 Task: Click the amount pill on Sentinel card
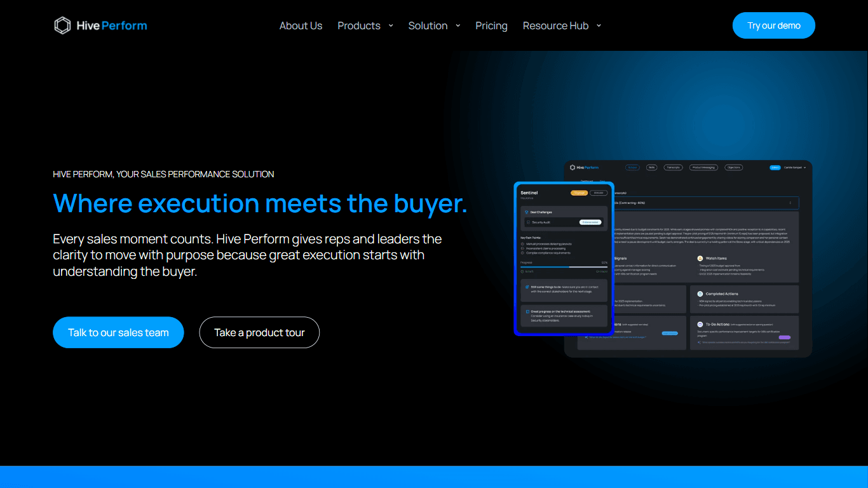point(599,193)
